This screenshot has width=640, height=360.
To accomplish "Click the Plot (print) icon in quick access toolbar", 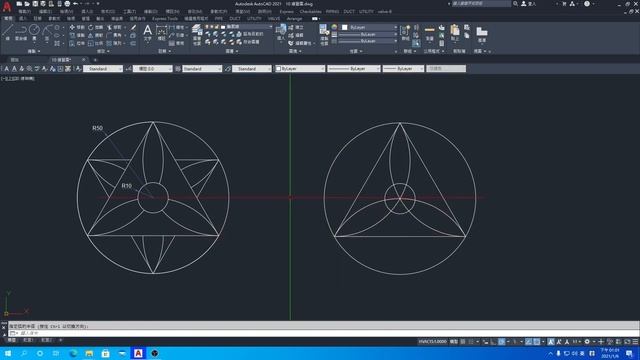I will pos(67,4).
